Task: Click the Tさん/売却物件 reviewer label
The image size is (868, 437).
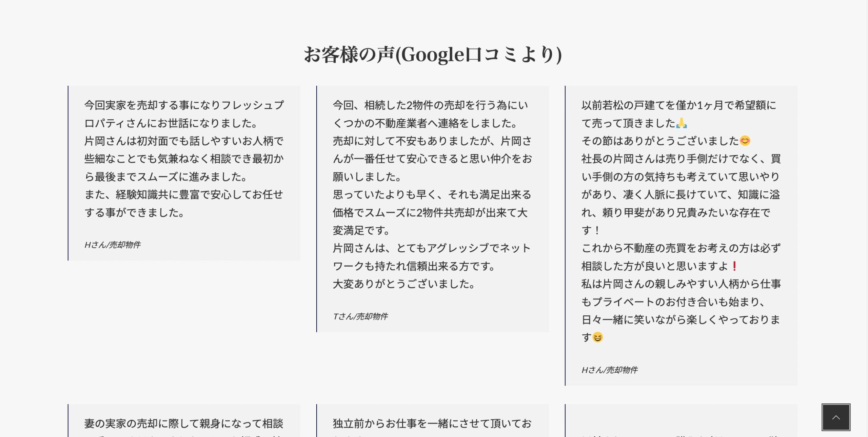Action: click(x=360, y=316)
